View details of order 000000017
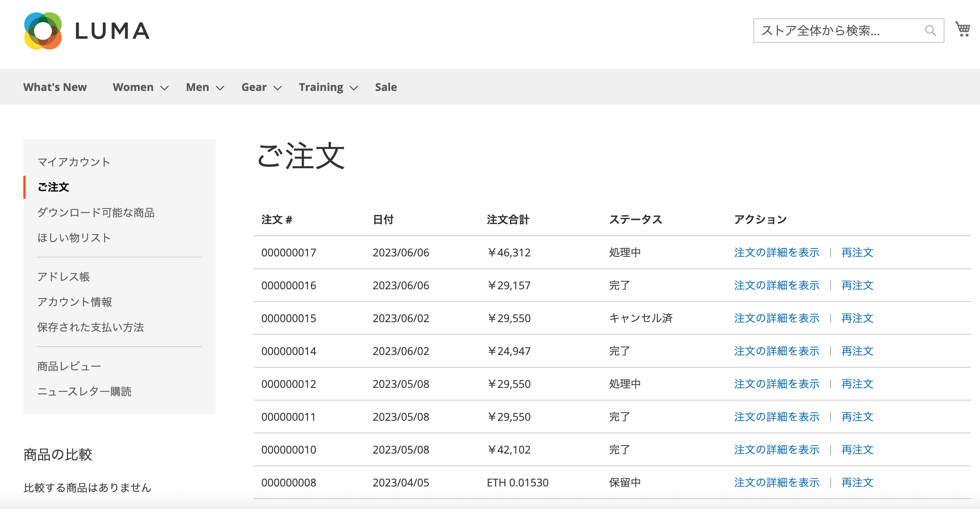 (x=776, y=252)
